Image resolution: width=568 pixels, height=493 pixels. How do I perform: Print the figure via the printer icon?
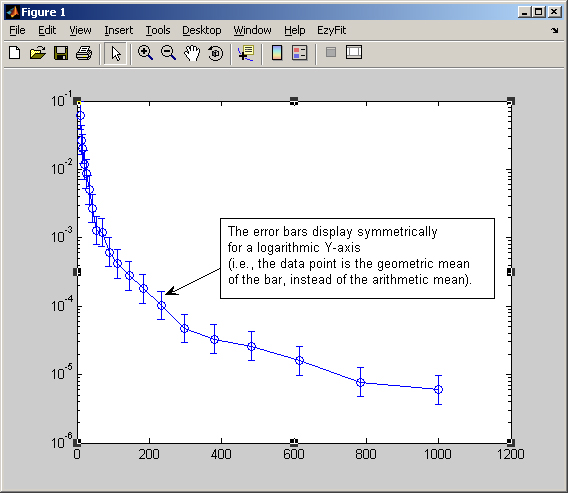[x=84, y=53]
